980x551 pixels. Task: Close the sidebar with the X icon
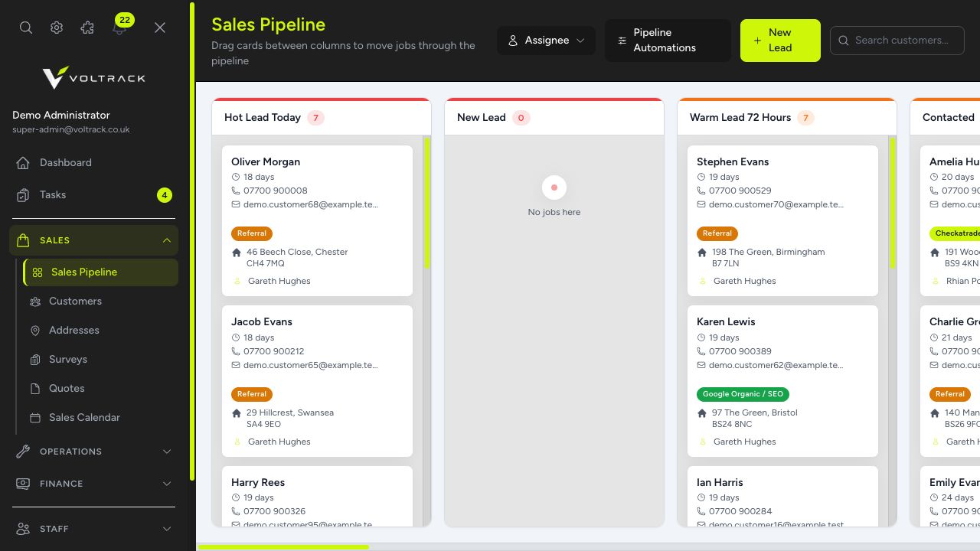(x=160, y=28)
